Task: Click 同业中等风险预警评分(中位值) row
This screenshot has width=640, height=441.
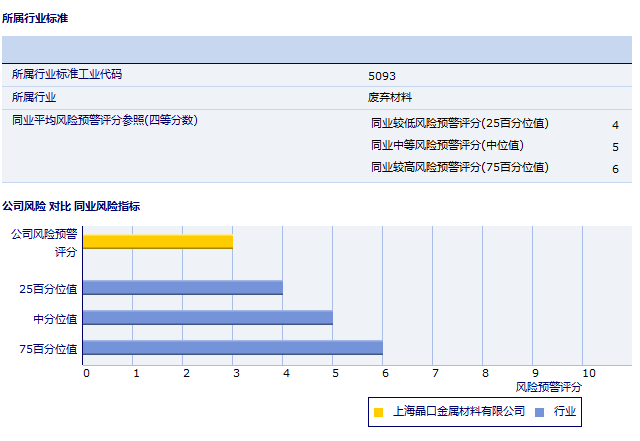Action: [447, 146]
